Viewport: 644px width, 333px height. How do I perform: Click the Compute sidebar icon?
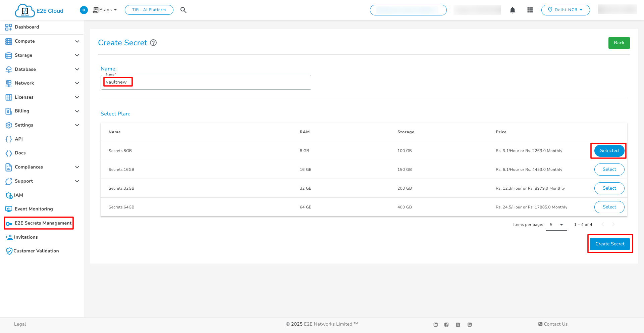9,41
